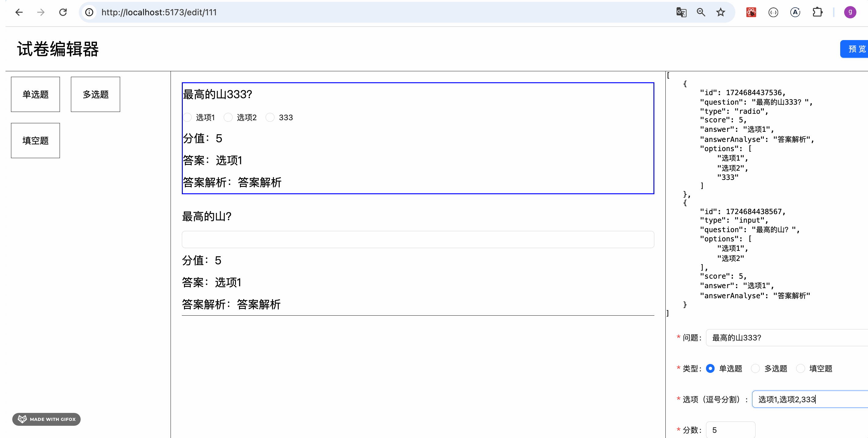Viewport: 868px width, 438px height.
Task: Switch question type to 填空题
Action: [801, 369]
